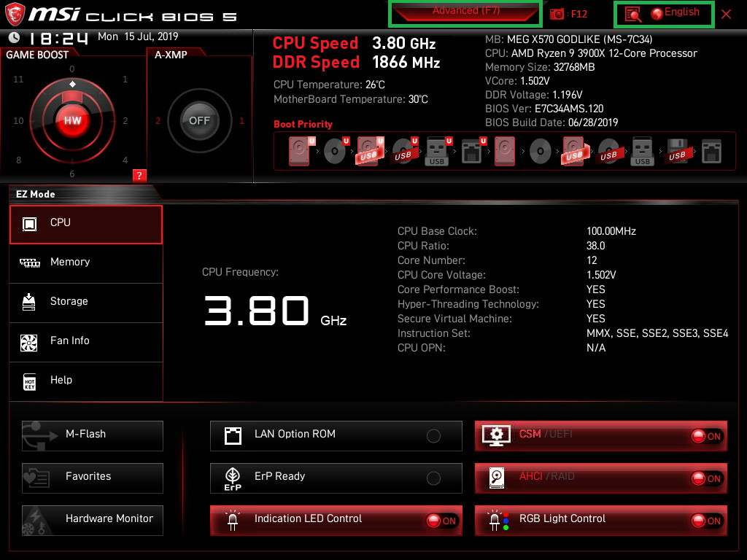Click the 18:24 system time
The width and height of the screenshot is (747, 560).
58,38
